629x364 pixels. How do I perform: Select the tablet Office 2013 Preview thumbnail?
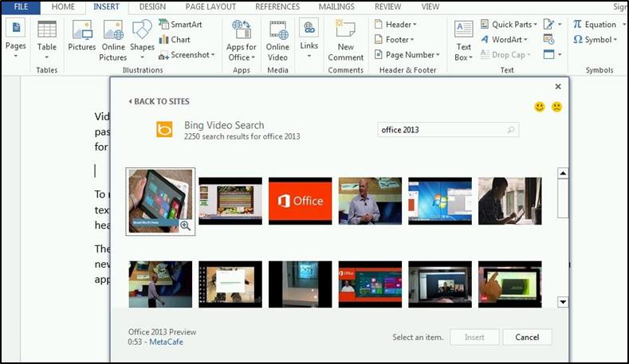click(160, 201)
